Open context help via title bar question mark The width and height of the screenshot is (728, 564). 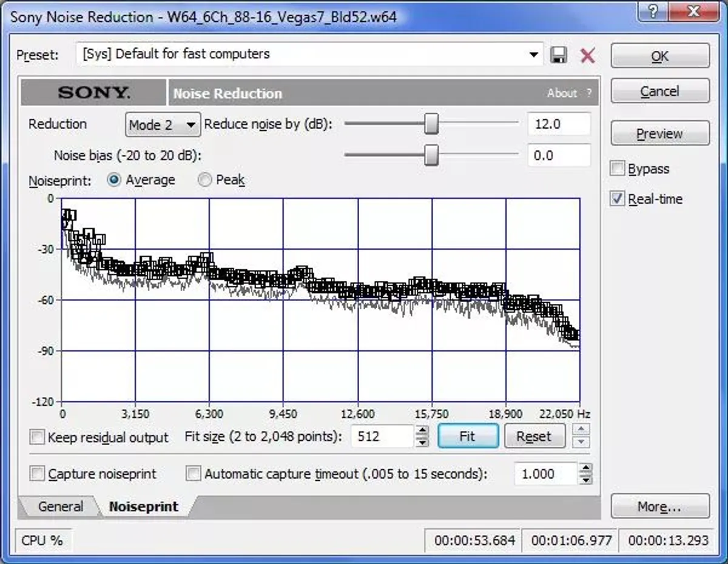(653, 10)
